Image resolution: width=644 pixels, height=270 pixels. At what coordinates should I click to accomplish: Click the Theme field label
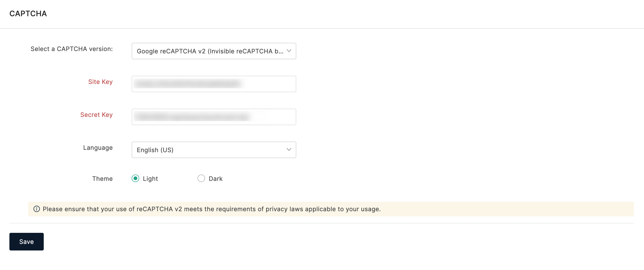(102, 179)
